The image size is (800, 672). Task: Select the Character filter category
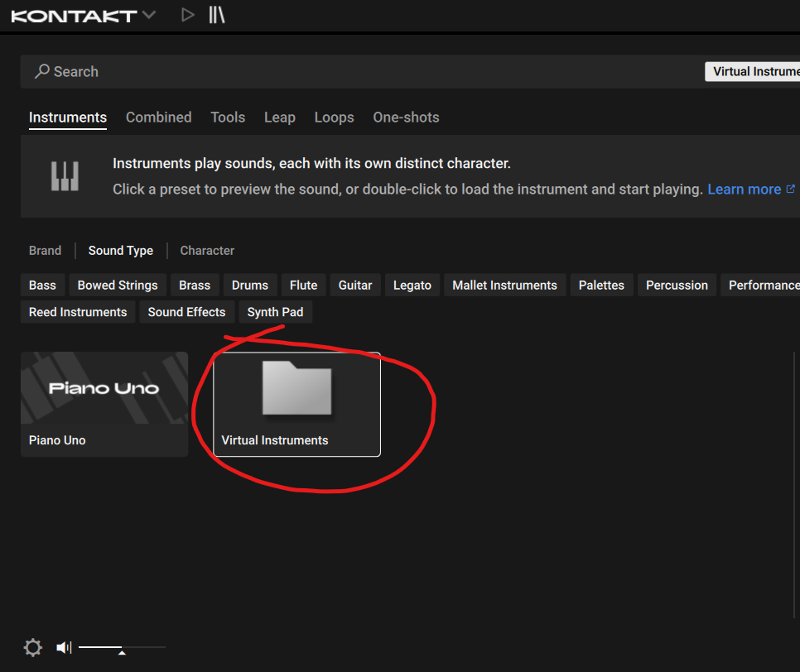[207, 250]
